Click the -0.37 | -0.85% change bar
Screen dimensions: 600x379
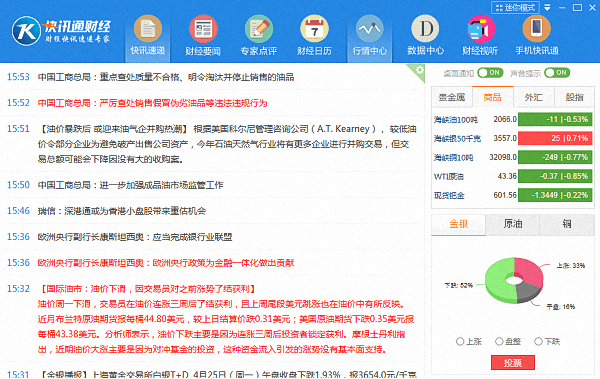(555, 176)
